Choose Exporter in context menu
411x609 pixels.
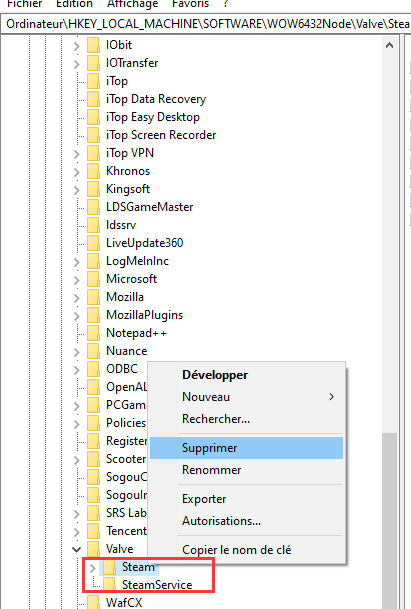(x=247, y=499)
